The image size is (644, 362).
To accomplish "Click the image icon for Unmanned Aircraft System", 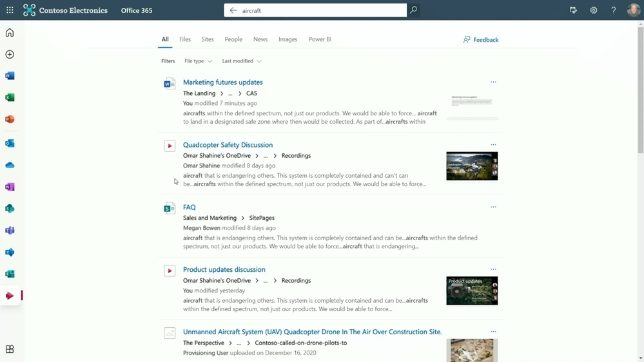I will [170, 333].
